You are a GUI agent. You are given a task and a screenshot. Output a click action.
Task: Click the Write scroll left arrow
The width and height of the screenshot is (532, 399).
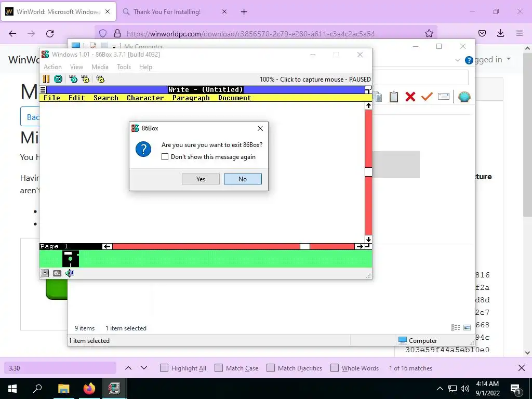tap(107, 246)
